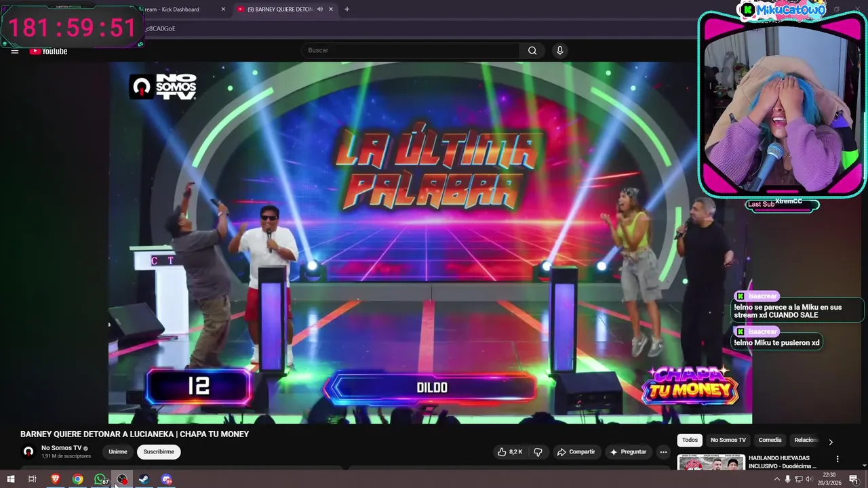Click the magnifier search button

[x=532, y=50]
